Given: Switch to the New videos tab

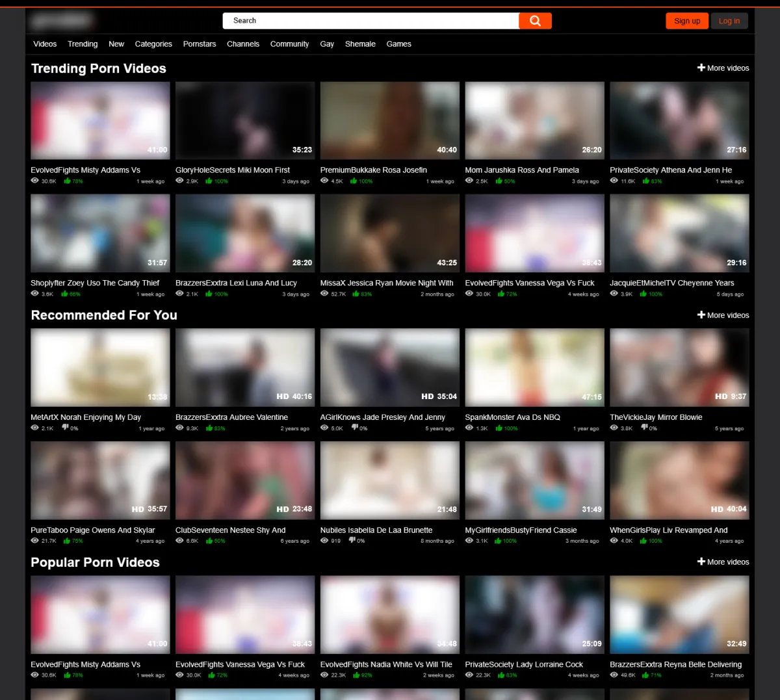Looking at the screenshot, I should pos(116,44).
